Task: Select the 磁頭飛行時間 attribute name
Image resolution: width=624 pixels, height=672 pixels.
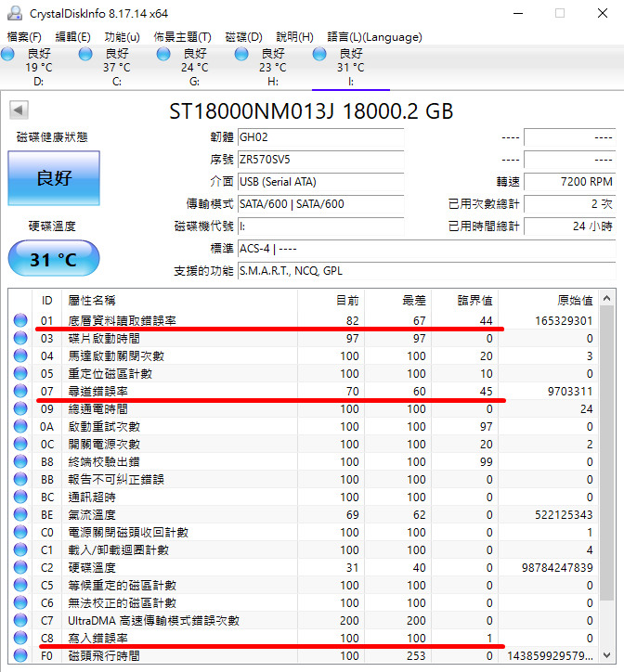Action: click(x=104, y=655)
